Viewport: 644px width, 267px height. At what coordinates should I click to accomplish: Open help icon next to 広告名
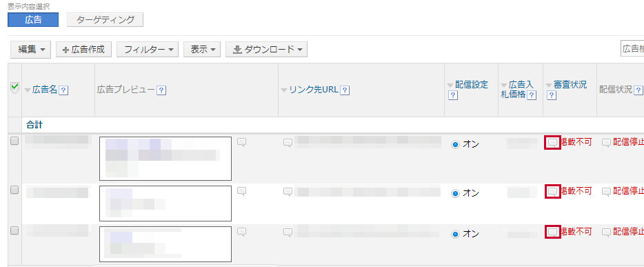63,90
